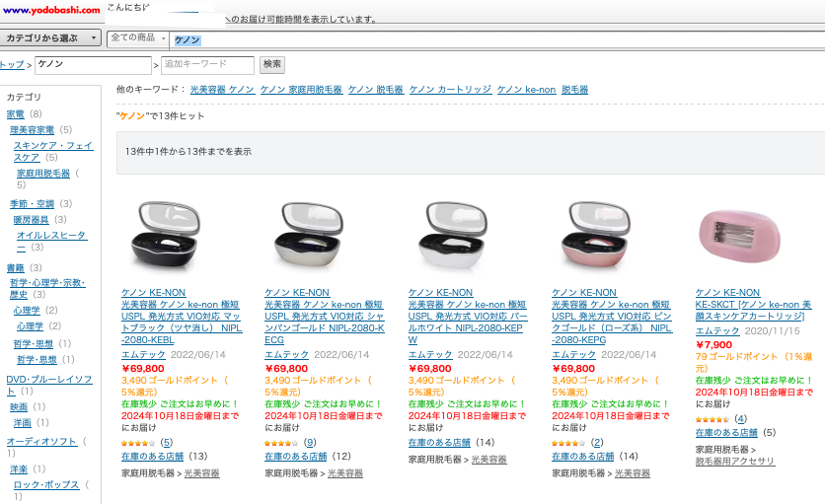Select オイルレスヒーター category
The image size is (825, 504).
[51, 241]
